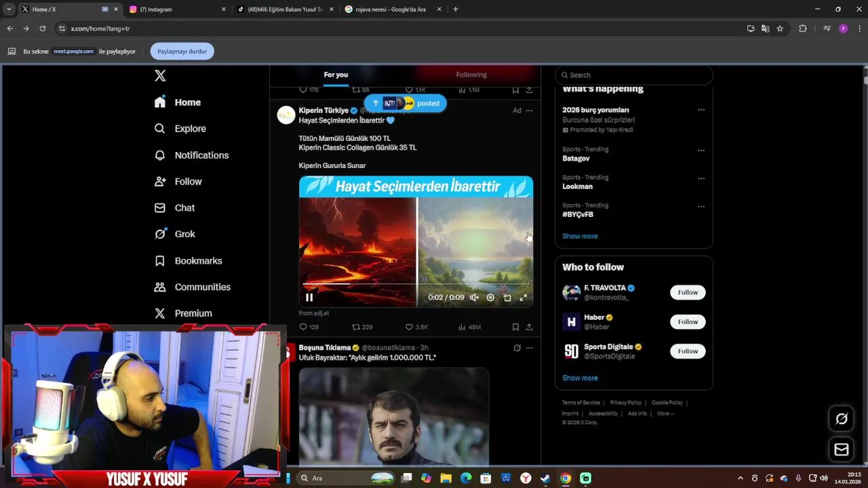Expand the 'More' footer menu
Image resolution: width=868 pixels, height=488 pixels.
click(665, 413)
